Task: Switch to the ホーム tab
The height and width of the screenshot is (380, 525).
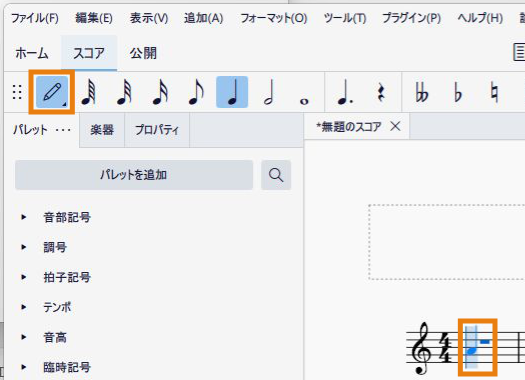Action: [x=32, y=53]
